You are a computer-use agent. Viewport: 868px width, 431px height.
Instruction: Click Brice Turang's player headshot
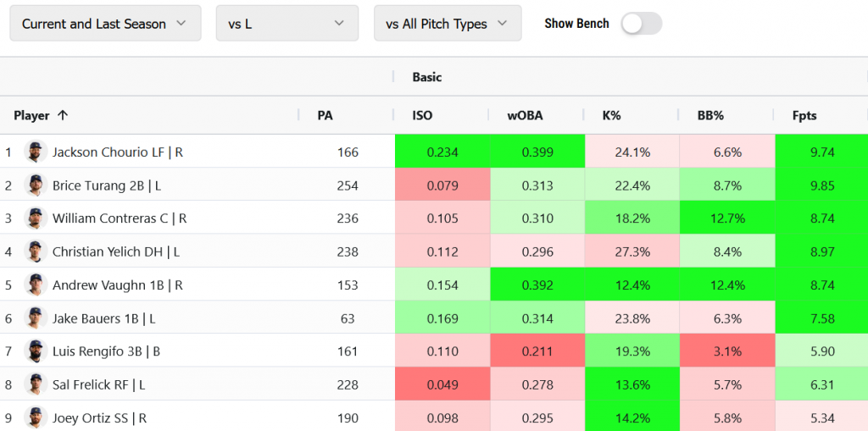coord(36,185)
